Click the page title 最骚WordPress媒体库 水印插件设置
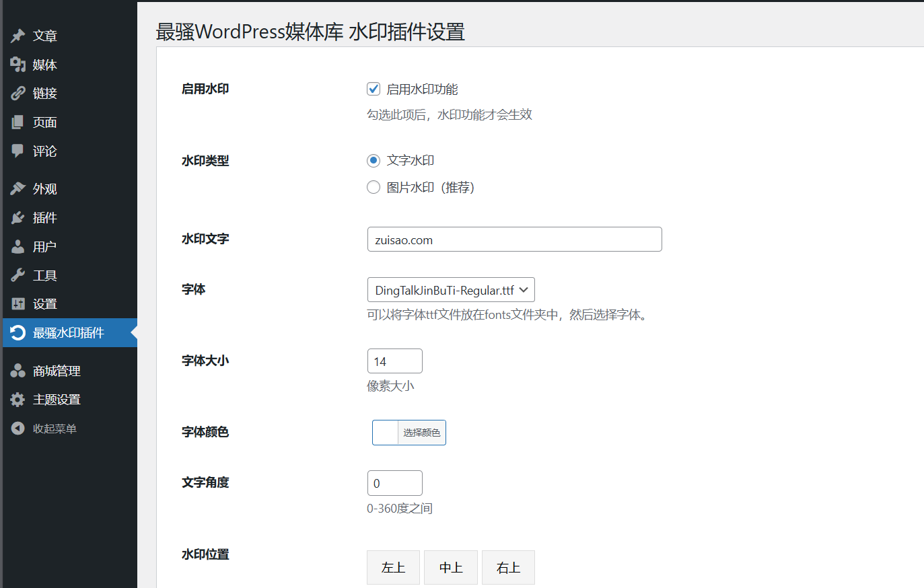 [310, 32]
